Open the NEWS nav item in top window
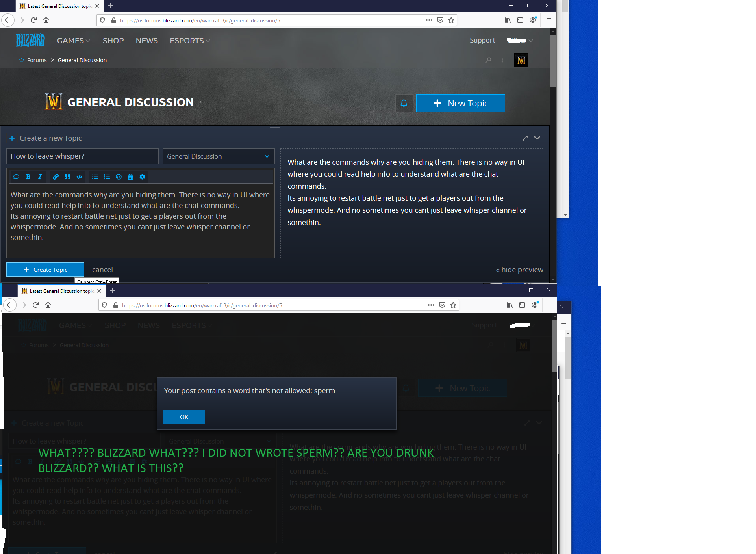This screenshot has width=756, height=554. click(147, 41)
